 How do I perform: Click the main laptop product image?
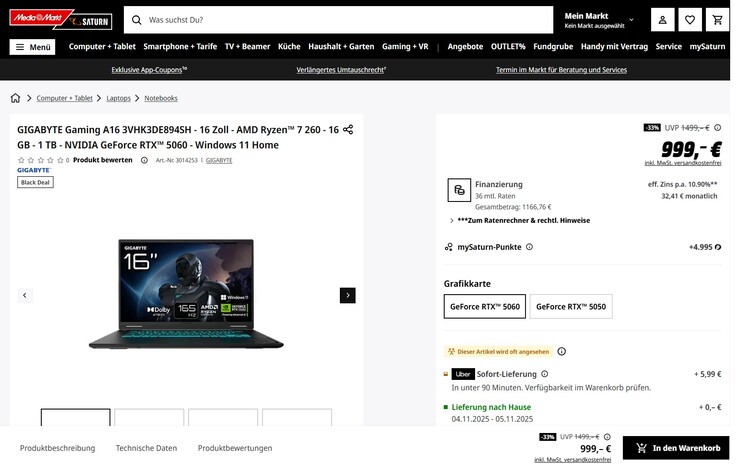tap(186, 294)
